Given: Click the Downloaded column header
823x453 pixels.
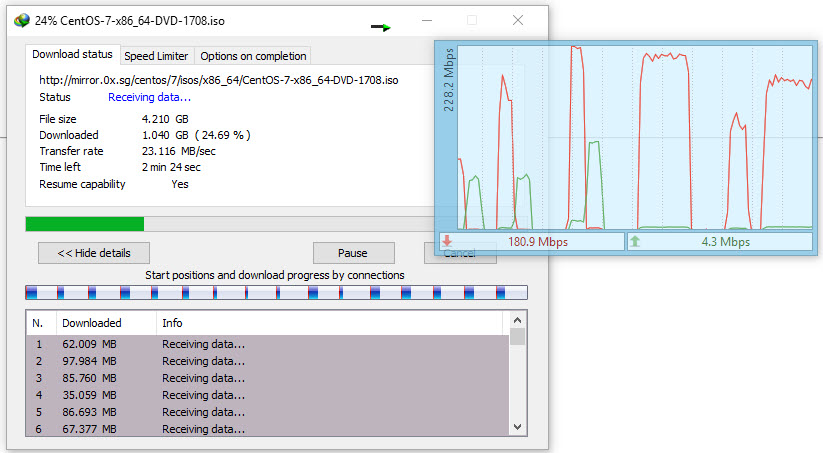Looking at the screenshot, I should [107, 323].
